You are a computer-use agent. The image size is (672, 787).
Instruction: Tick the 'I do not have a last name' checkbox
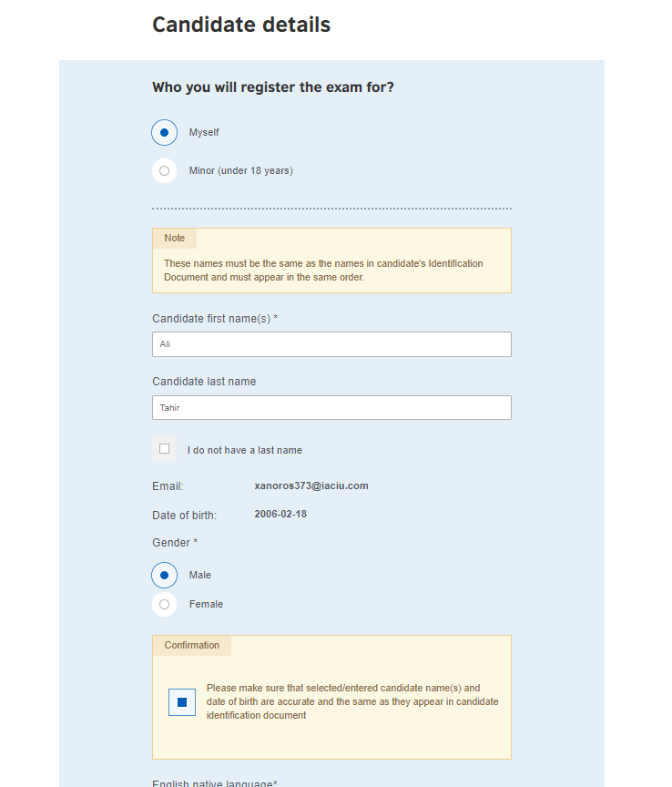[x=165, y=449]
